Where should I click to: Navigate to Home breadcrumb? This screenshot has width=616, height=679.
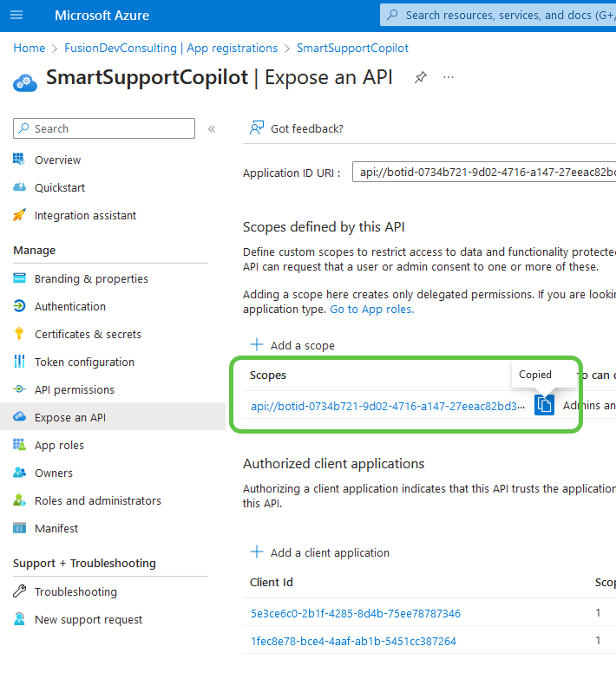(x=29, y=48)
